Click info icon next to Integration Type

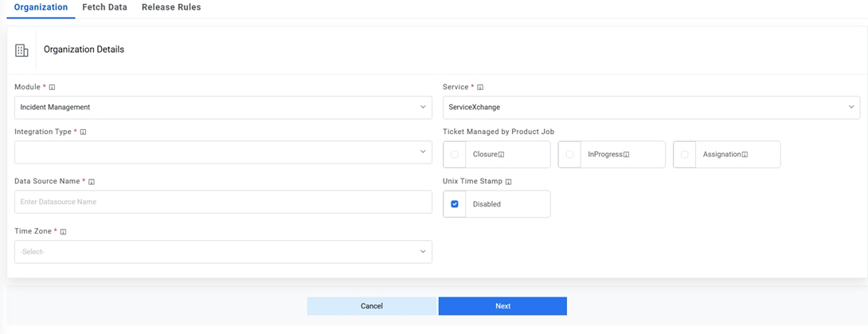pyautogui.click(x=83, y=132)
